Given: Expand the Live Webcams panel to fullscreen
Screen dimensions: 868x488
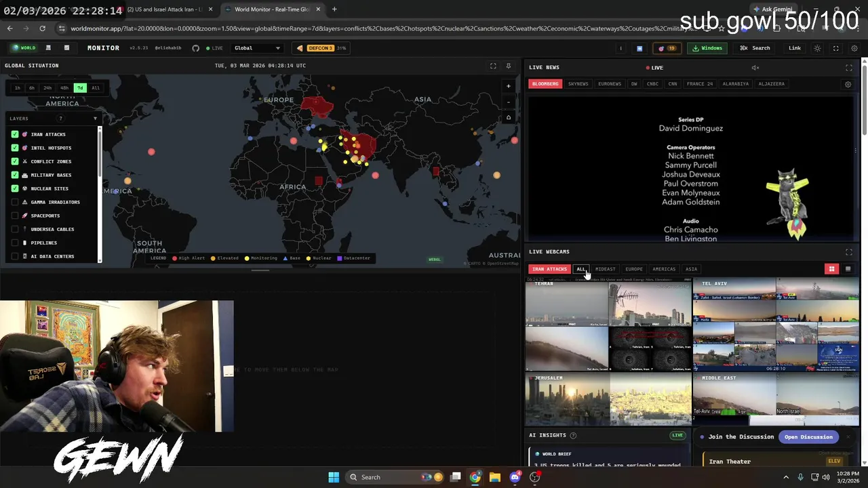Looking at the screenshot, I should tap(848, 252).
